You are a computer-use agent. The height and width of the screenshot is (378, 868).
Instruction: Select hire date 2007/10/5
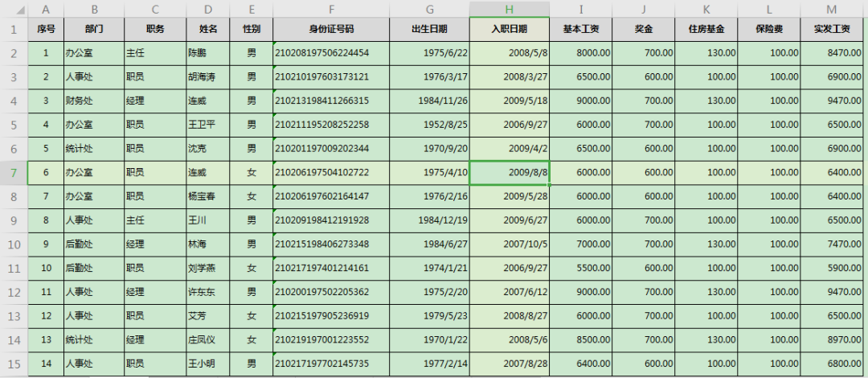[x=510, y=244]
